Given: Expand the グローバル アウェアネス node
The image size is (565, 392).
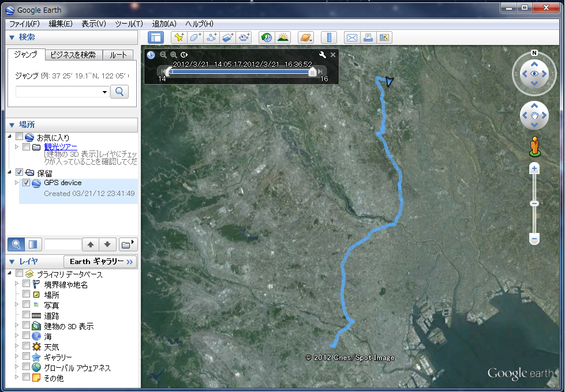Looking at the screenshot, I should [17, 367].
